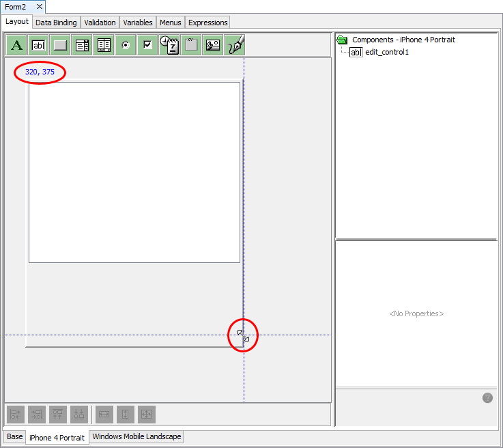Screen dimensions: 503x448
Task: Open the Expressions tab
Action: pyautogui.click(x=207, y=23)
